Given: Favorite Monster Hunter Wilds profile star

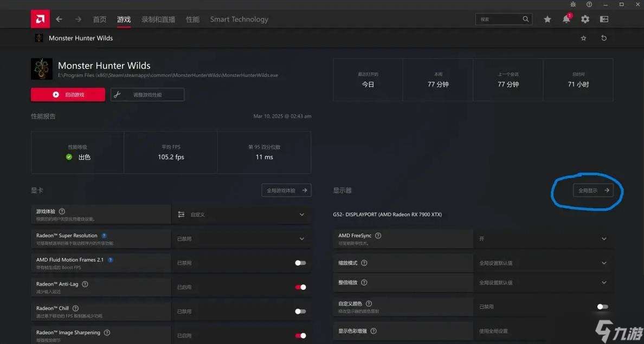Looking at the screenshot, I should tap(583, 38).
